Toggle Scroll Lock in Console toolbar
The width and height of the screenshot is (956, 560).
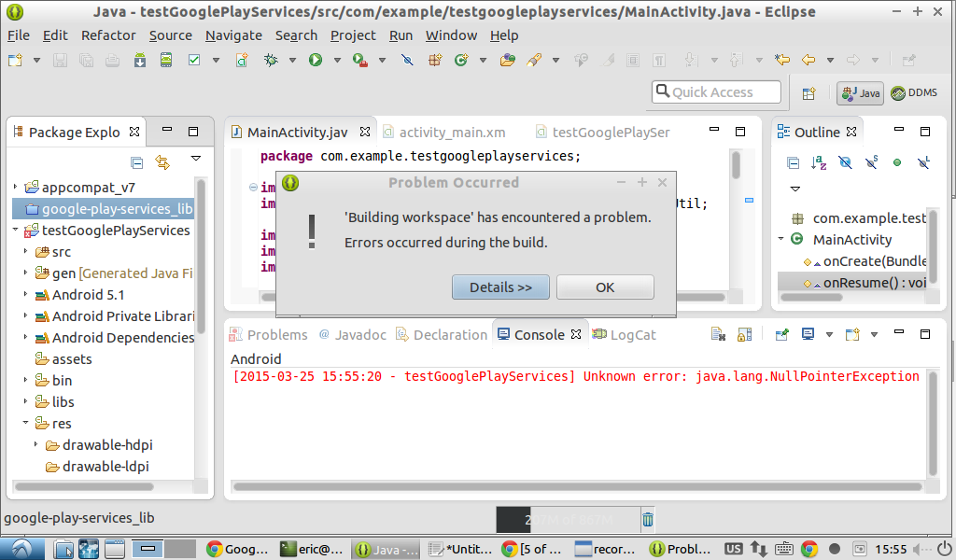click(744, 334)
